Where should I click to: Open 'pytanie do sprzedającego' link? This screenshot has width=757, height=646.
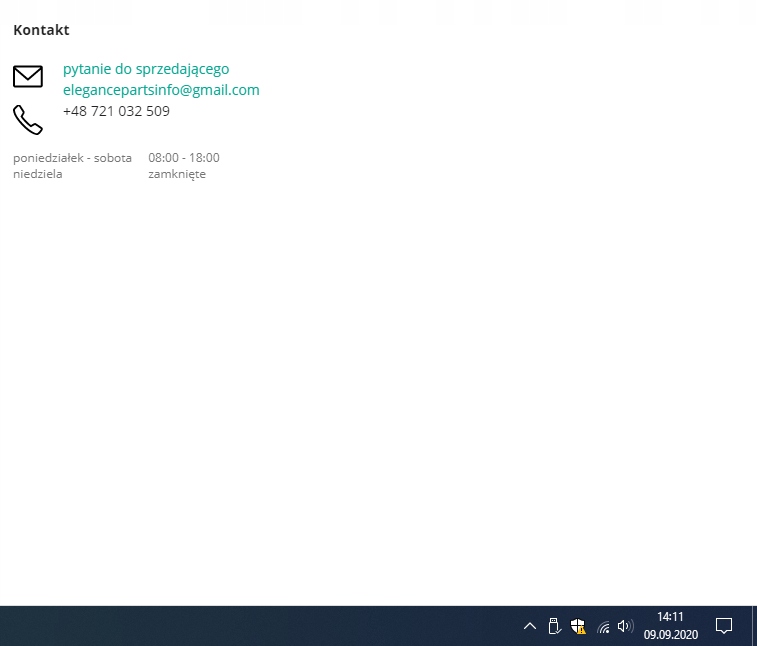point(146,69)
